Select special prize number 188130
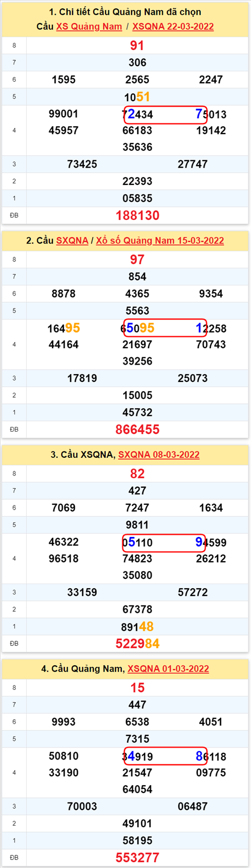This screenshot has width=251, height=868. [x=138, y=215]
